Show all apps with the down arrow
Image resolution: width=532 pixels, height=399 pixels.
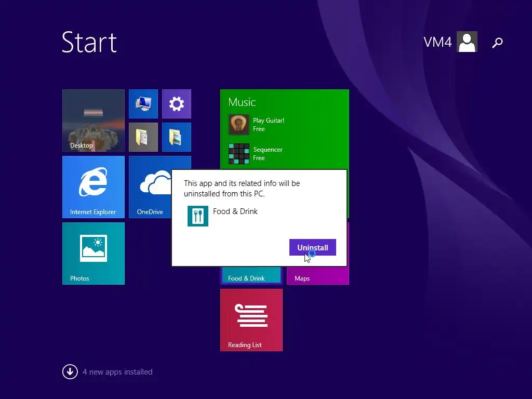(x=70, y=372)
